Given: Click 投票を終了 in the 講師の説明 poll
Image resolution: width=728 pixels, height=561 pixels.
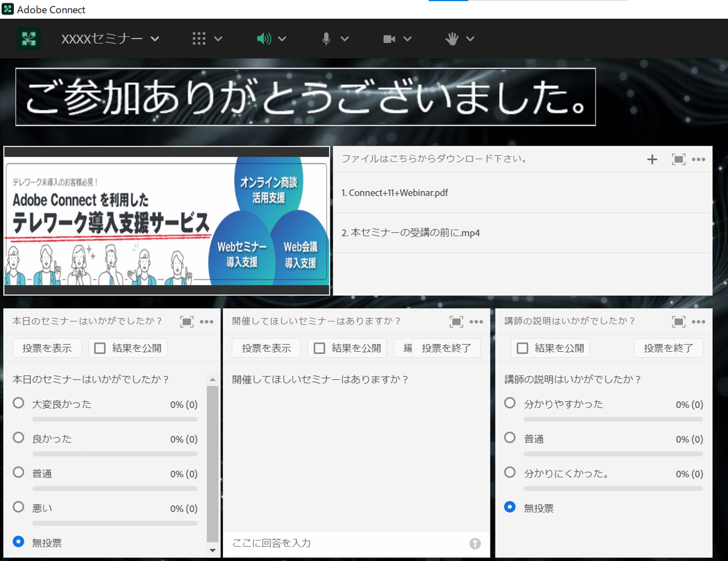Looking at the screenshot, I should 668,348.
